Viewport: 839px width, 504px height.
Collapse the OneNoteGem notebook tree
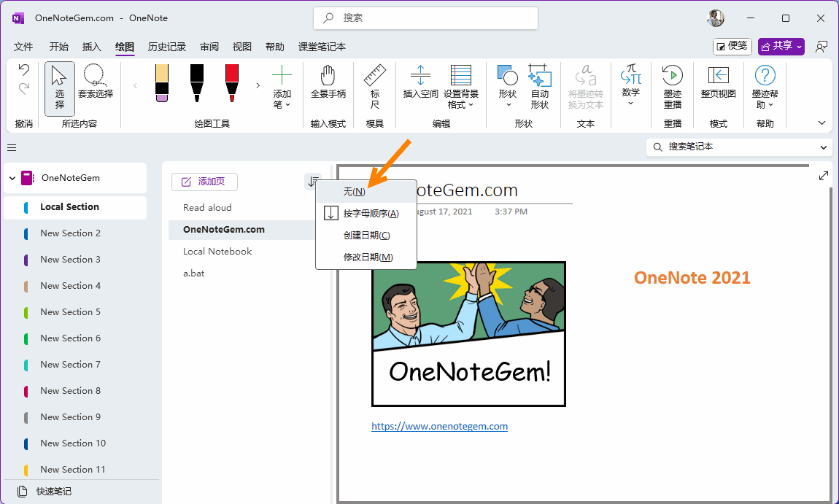point(12,178)
